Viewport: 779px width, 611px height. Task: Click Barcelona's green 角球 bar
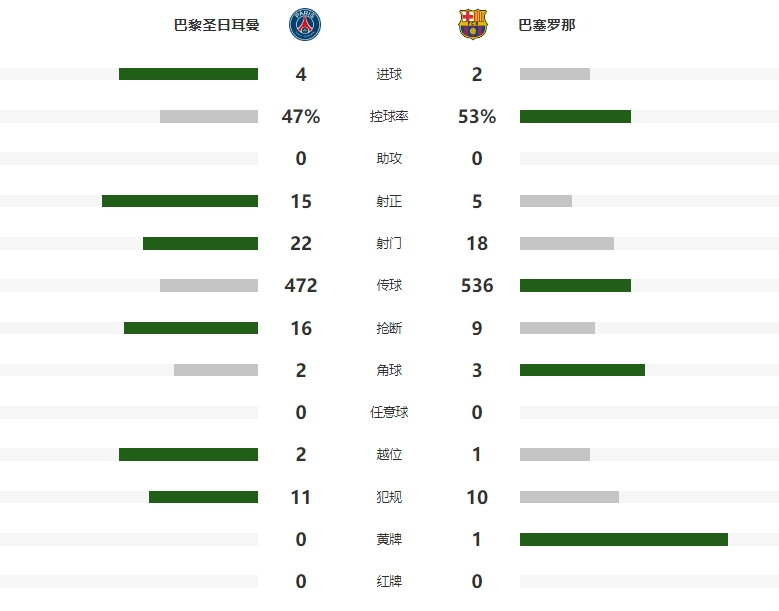(582, 370)
